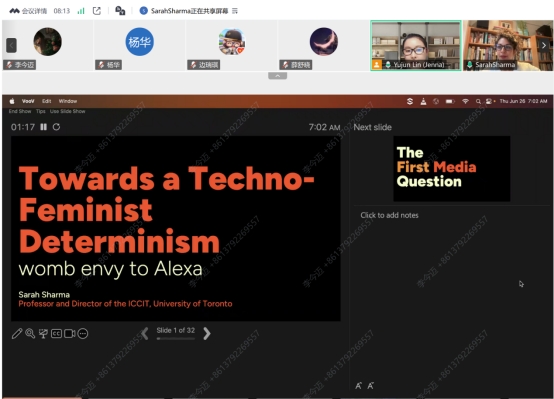Click Use Slide Show button
This screenshot has height=399, width=554.
(67, 111)
